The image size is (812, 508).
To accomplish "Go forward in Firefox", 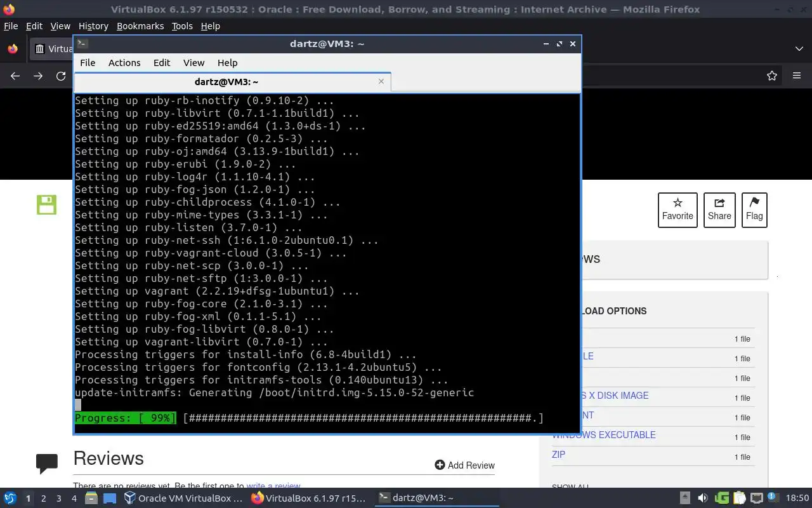I will pyautogui.click(x=38, y=76).
